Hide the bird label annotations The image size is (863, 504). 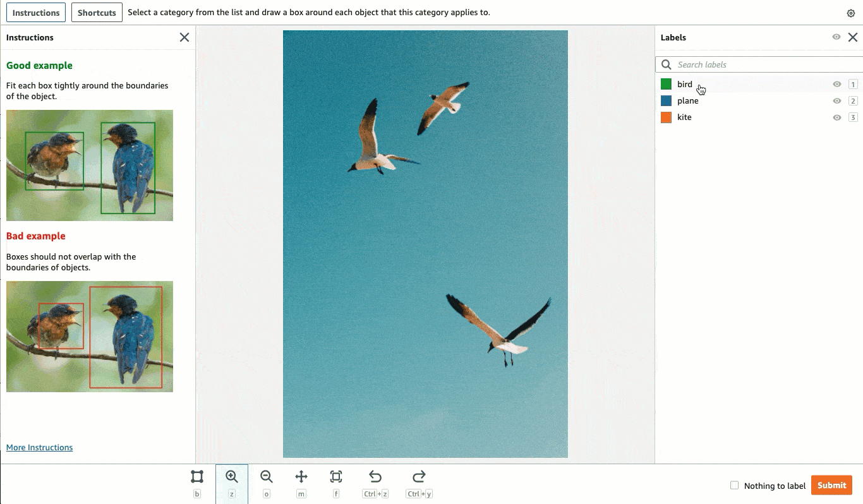(836, 84)
